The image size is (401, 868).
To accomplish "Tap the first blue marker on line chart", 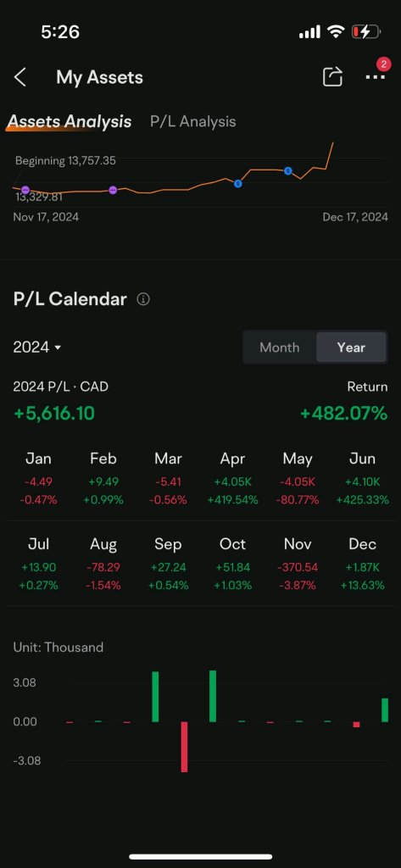I will click(237, 183).
